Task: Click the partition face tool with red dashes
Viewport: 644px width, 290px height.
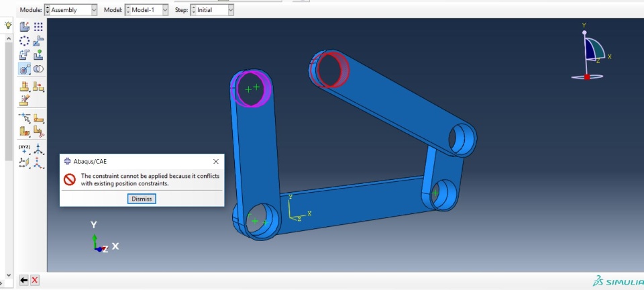Action: point(25,87)
